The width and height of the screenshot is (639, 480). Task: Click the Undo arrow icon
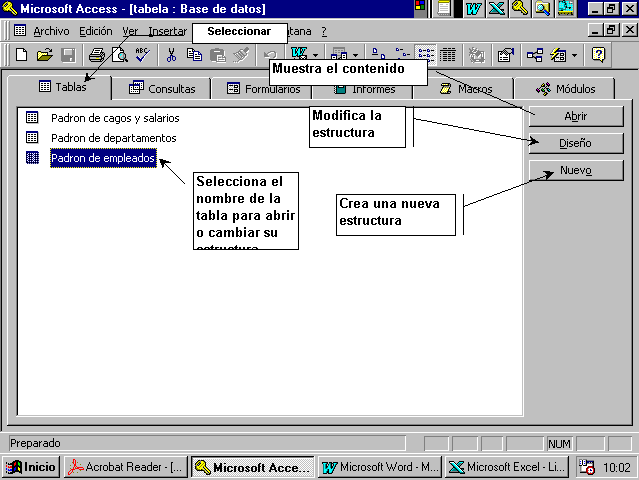269,55
